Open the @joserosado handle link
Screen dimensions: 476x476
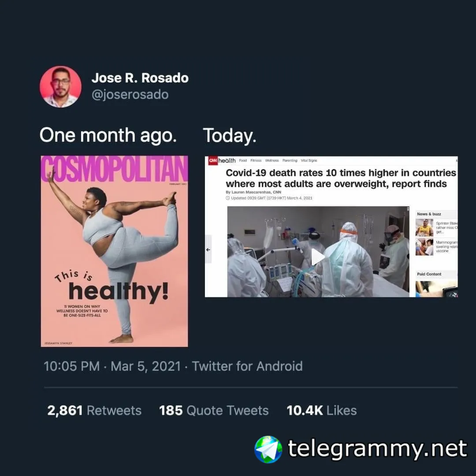(x=130, y=94)
